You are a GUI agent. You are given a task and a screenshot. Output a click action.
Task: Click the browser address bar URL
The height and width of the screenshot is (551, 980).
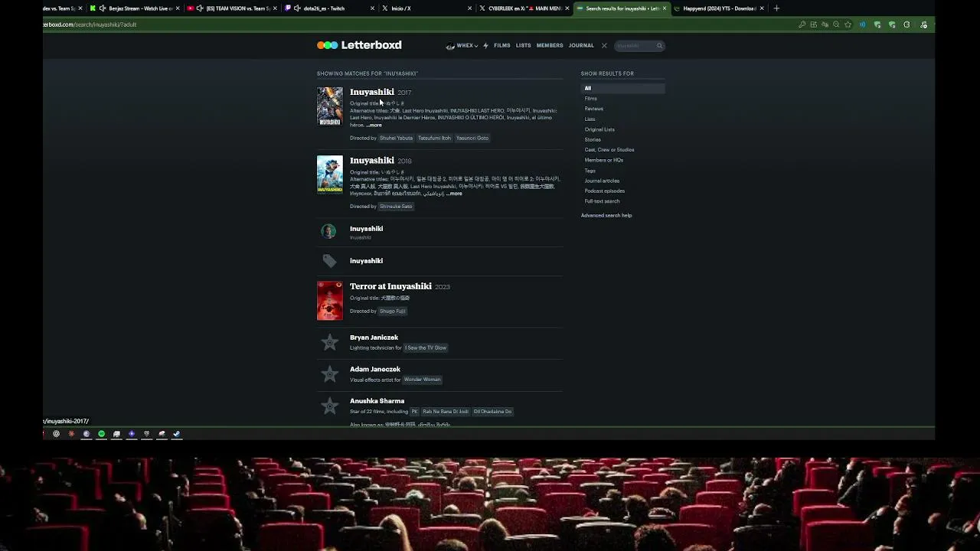pos(90,24)
